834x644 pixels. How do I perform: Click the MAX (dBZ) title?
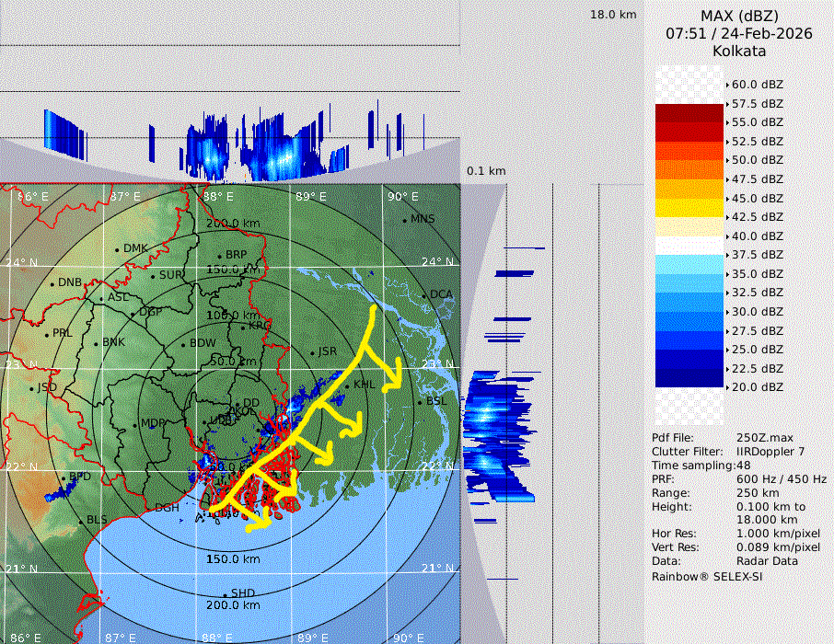(739, 16)
